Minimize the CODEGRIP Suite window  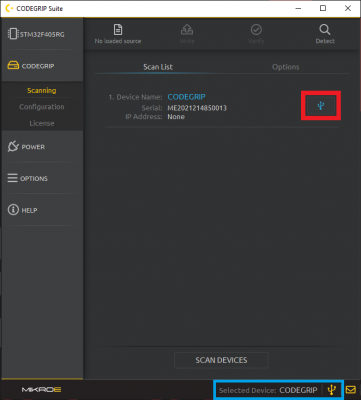(x=298, y=8)
